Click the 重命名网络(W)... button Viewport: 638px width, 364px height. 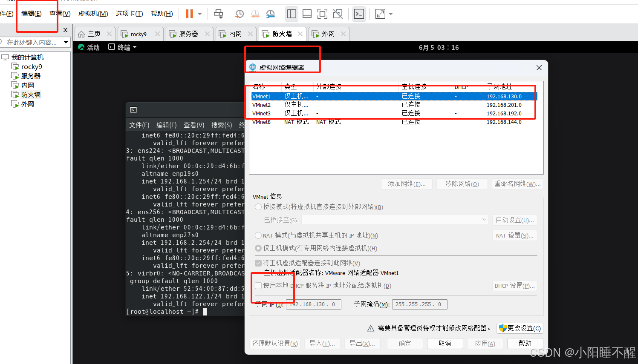517,184
